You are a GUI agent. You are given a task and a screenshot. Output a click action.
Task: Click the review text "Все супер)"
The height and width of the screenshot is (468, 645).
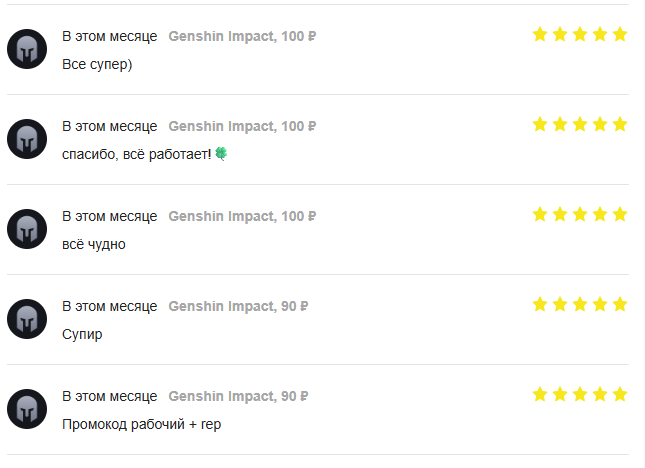coord(97,65)
